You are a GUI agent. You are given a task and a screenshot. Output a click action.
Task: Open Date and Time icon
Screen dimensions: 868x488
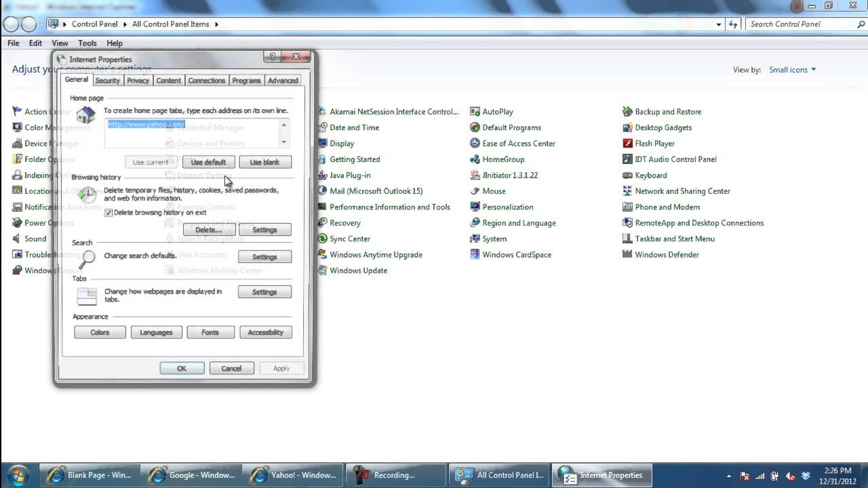pyautogui.click(x=349, y=127)
